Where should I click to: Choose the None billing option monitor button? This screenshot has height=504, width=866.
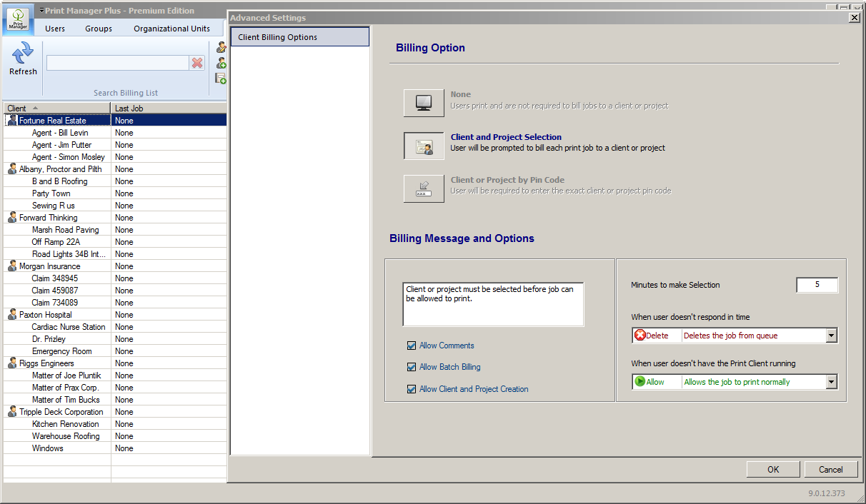pyautogui.click(x=424, y=103)
